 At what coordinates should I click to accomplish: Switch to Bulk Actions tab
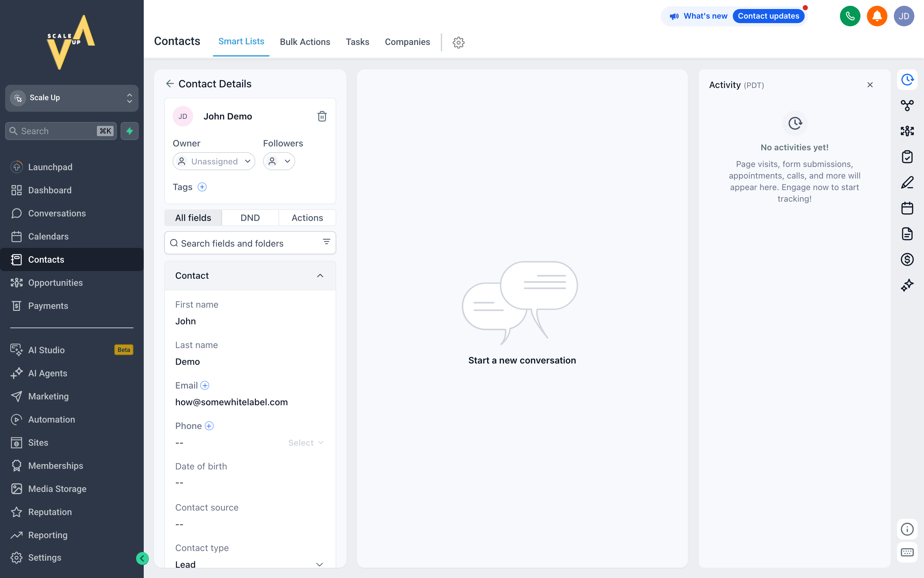[305, 42]
